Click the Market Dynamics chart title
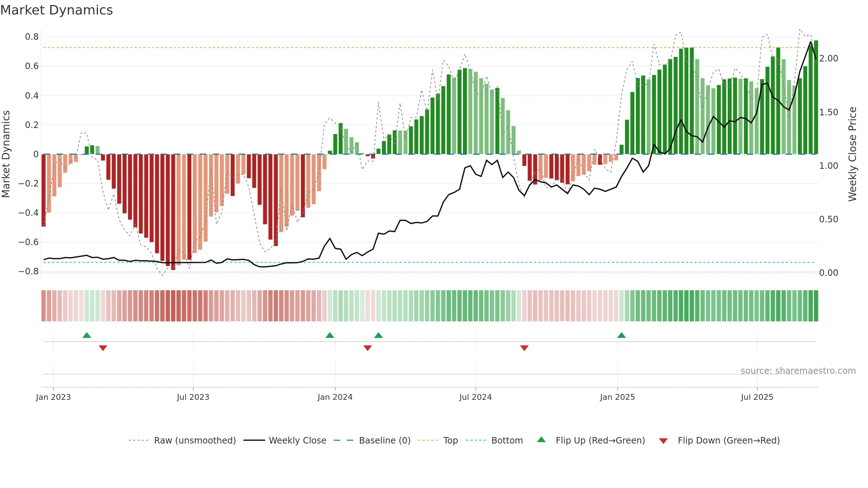The height and width of the screenshot is (488, 868). (x=57, y=10)
